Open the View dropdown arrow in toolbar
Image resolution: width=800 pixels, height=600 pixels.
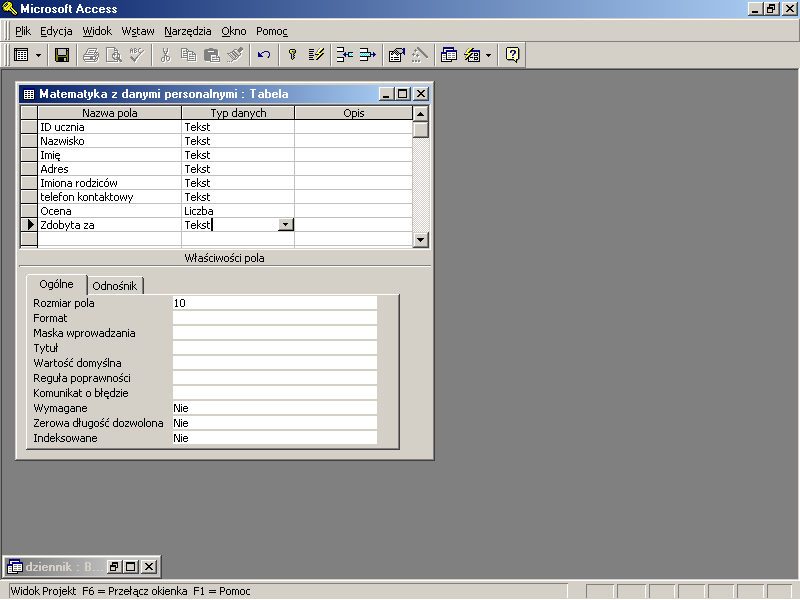(x=38, y=55)
